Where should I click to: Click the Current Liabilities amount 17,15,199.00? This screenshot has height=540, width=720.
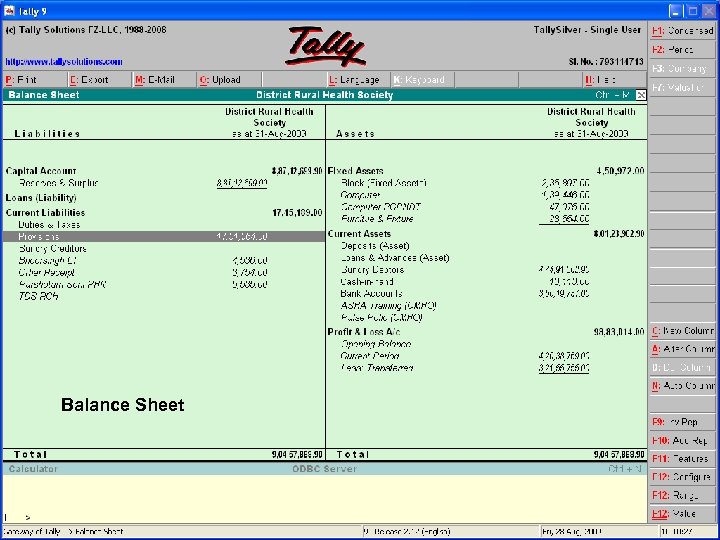point(297,213)
